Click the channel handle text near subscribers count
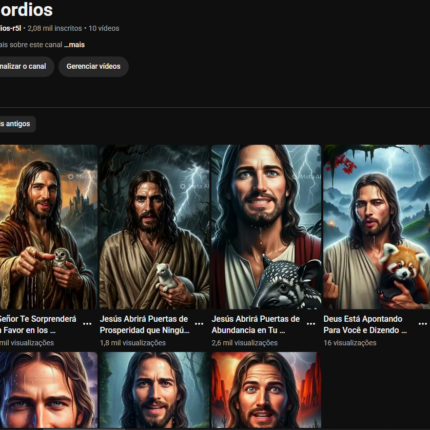430x430 pixels. (x=10, y=28)
